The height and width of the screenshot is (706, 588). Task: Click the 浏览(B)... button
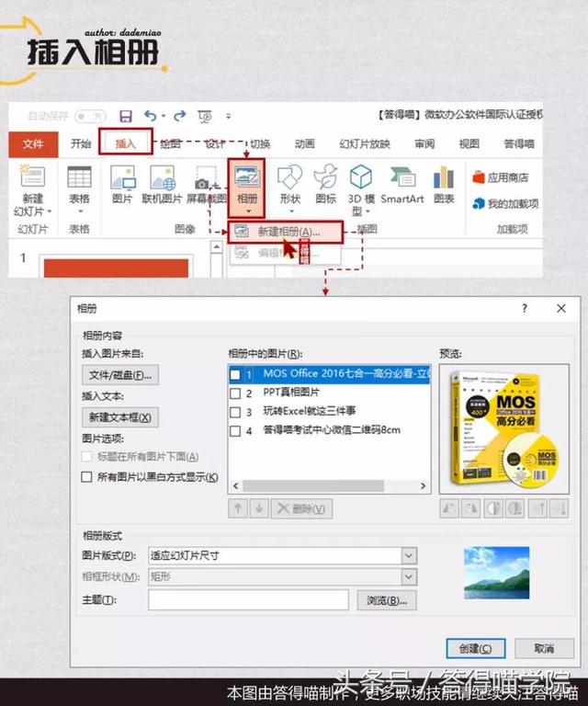[x=387, y=600]
